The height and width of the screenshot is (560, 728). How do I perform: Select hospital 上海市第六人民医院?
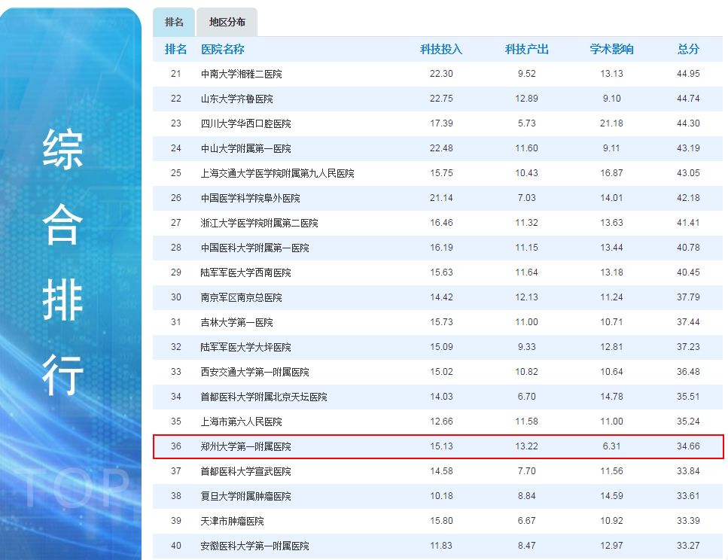241,422
